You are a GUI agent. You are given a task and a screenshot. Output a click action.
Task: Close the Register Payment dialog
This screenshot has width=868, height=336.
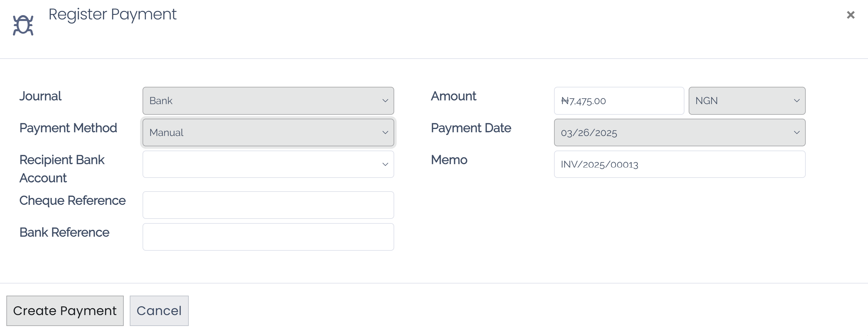[851, 15]
